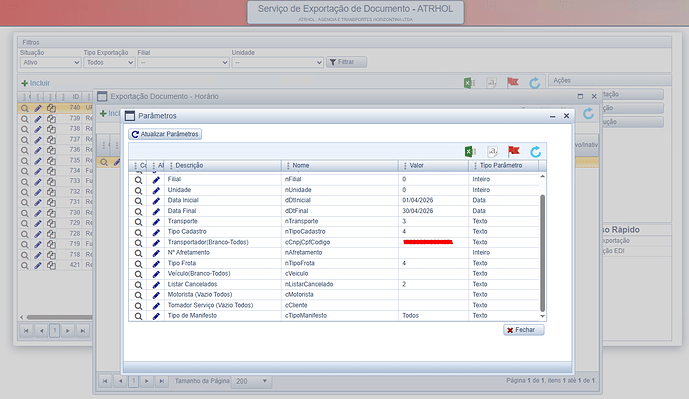
Task: Open Descrição column options menu
Action: [171, 166]
